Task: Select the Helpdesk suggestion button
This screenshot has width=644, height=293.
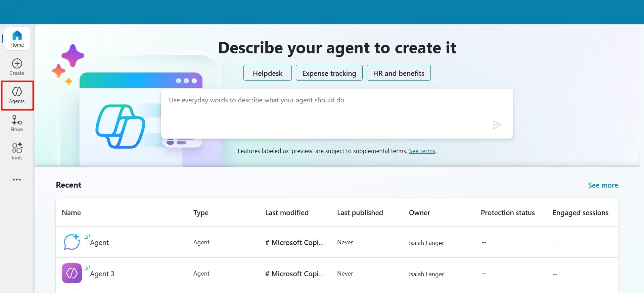Action: point(267,73)
